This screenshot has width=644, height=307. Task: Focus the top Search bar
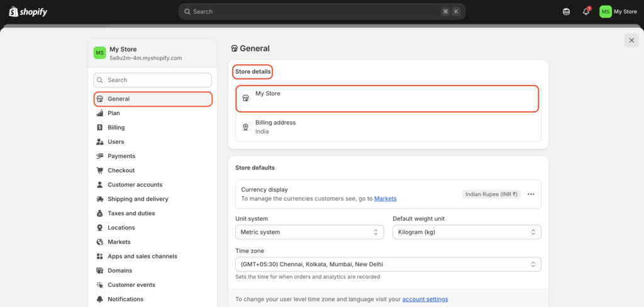tap(322, 11)
